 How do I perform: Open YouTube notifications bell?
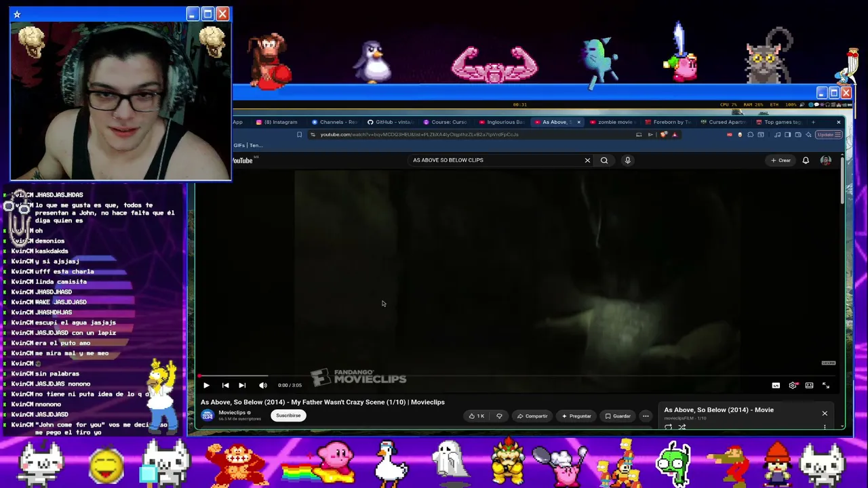coord(806,161)
